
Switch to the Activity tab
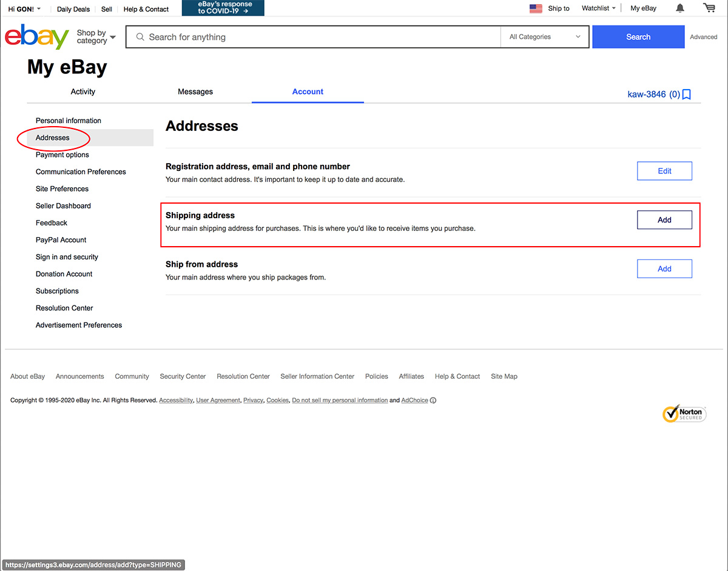pos(83,92)
